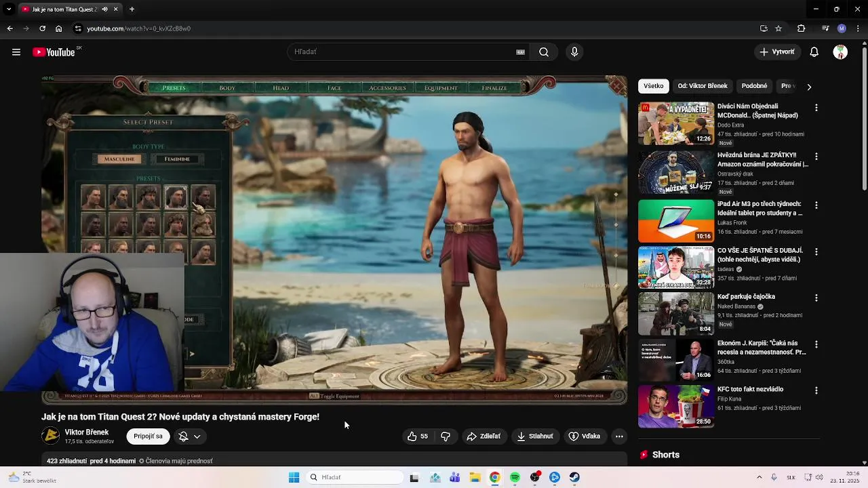The image size is (868, 488).
Task: Click the Zdieľať share button
Action: coord(484,436)
